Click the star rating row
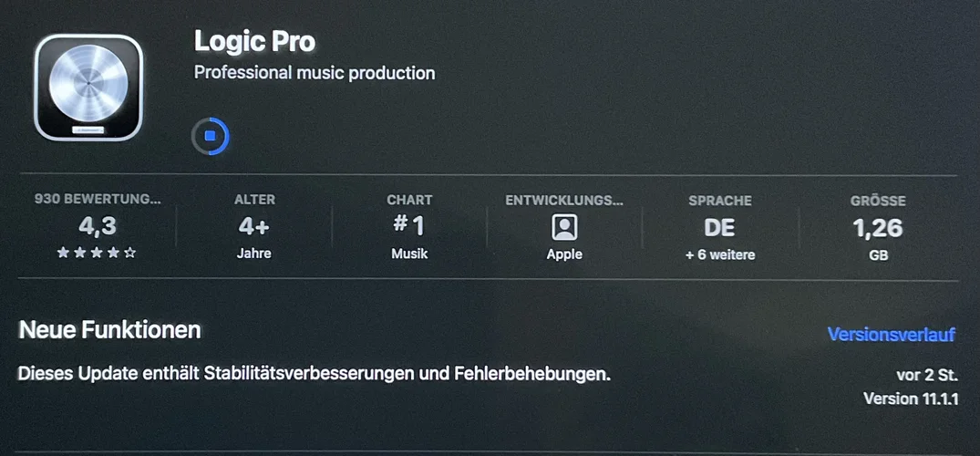This screenshot has height=456, width=980. tap(97, 254)
